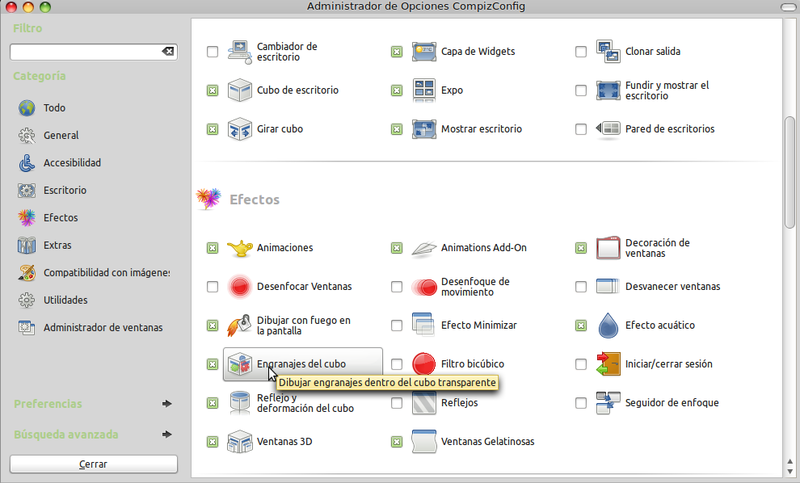This screenshot has width=800, height=483.
Task: Enable the Desenfocar Ventanas checkbox
Action: tap(212, 287)
